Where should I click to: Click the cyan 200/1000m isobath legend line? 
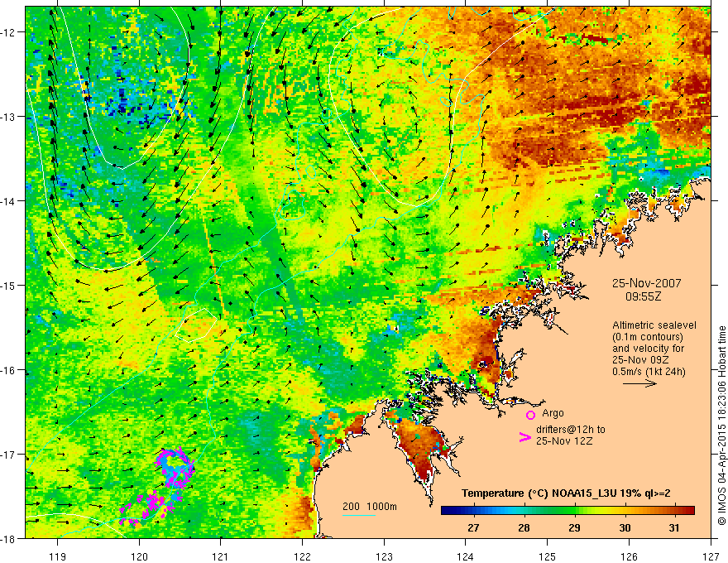(x=359, y=515)
